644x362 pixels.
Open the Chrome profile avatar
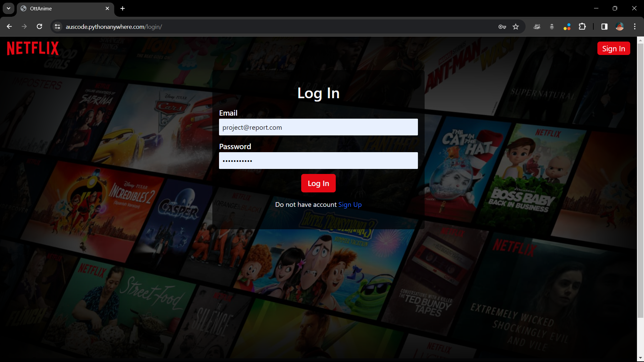(x=620, y=26)
